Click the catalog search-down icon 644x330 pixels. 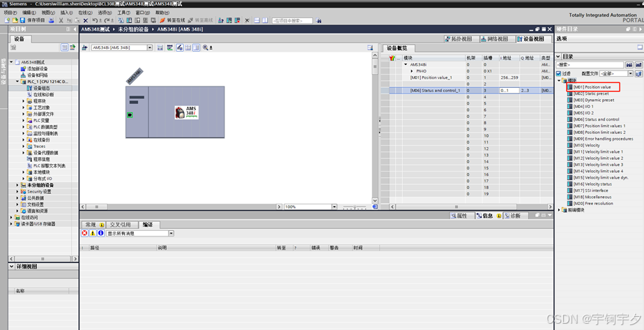coord(629,65)
